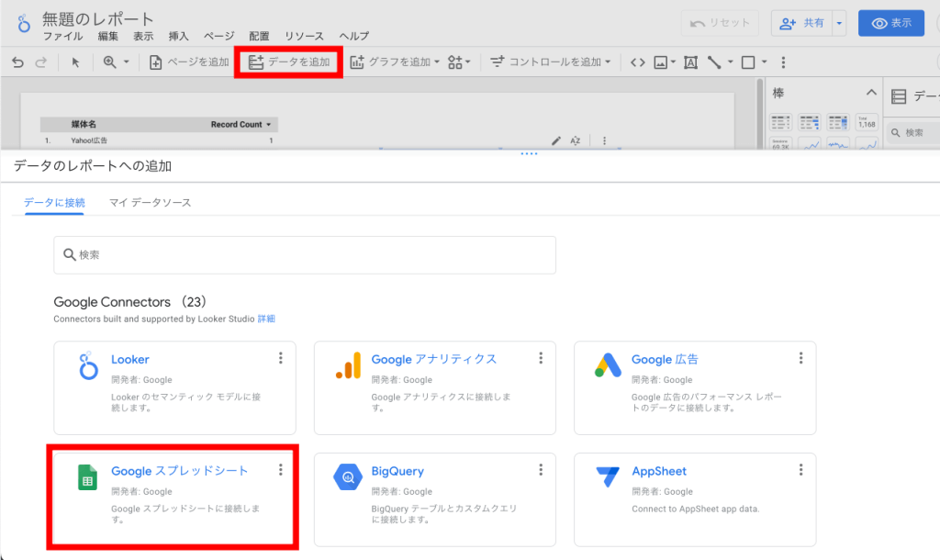Open the リソース menu
The height and width of the screenshot is (560, 940).
[304, 37]
